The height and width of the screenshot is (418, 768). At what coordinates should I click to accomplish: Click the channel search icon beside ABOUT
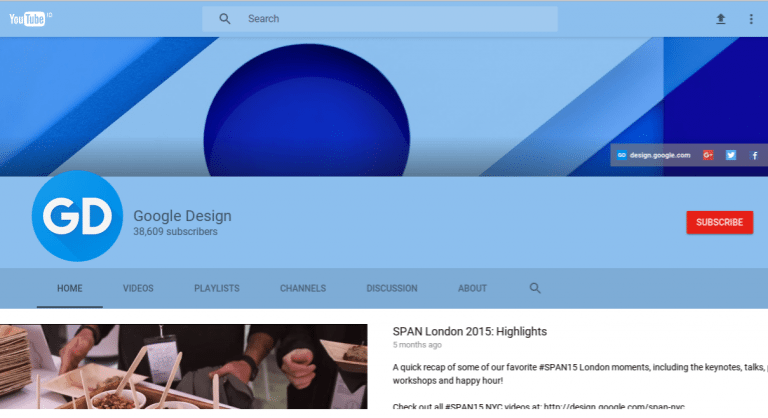pos(535,288)
